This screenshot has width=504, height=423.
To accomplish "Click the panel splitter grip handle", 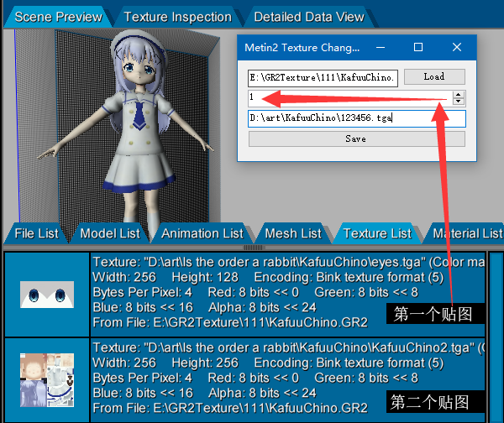I will click(255, 248).
